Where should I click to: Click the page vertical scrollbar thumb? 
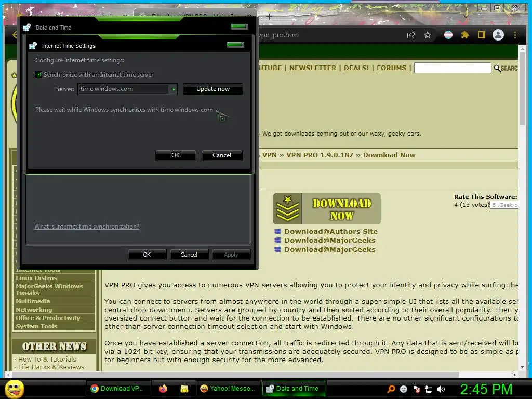[522, 89]
